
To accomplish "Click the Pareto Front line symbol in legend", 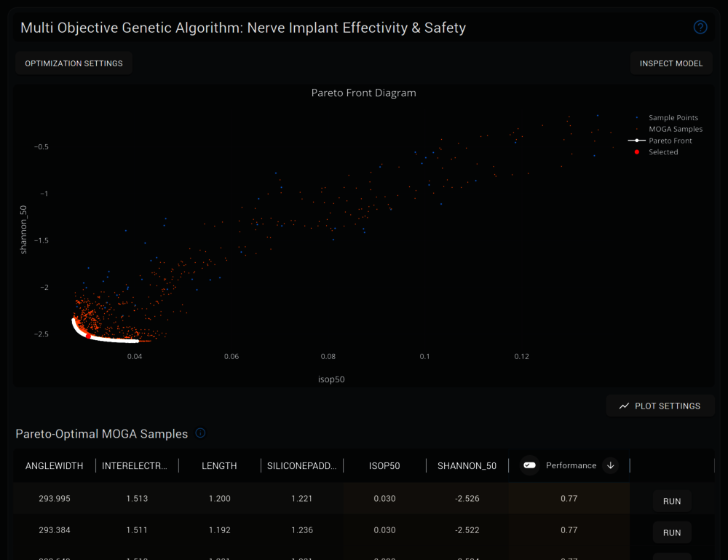I will (637, 141).
